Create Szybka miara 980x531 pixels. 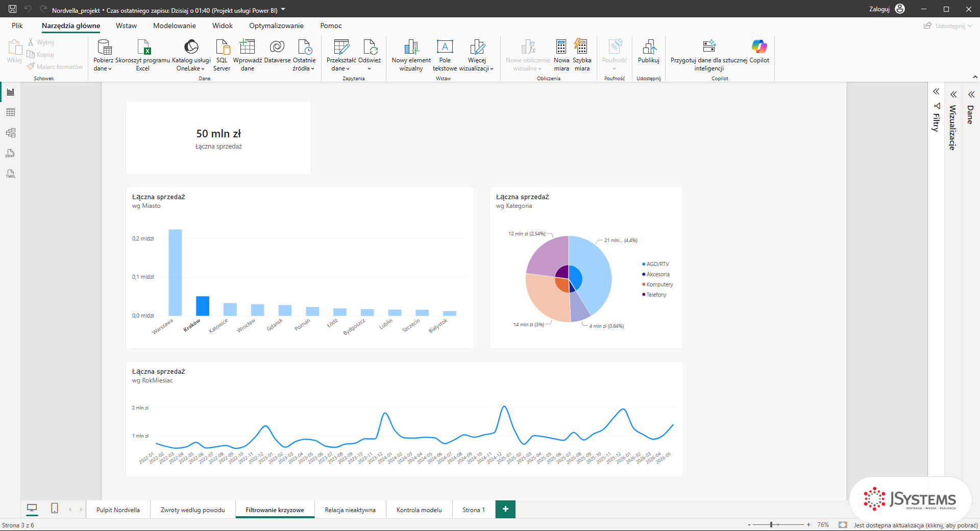click(581, 55)
